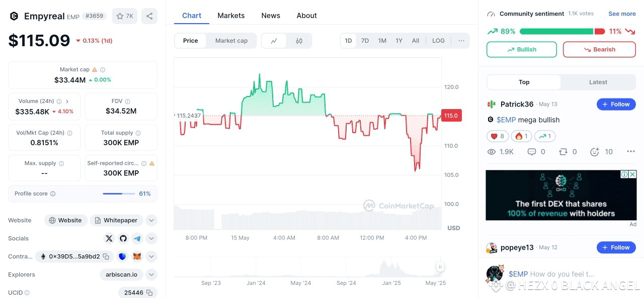Open Market cap info tooltip icon
The width and height of the screenshot is (644, 298).
(103, 70)
